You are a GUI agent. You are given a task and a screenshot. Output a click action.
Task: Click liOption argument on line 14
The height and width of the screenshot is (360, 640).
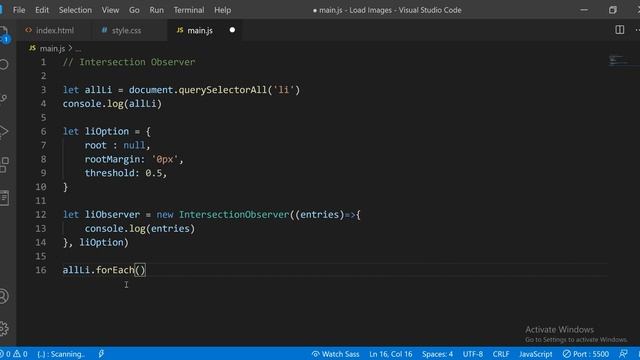(x=101, y=242)
